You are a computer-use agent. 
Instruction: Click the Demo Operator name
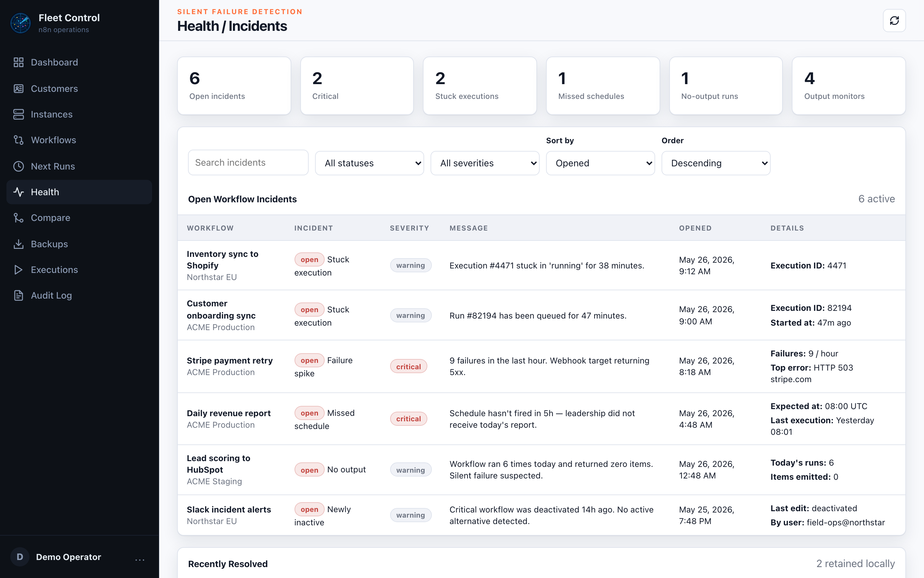click(x=68, y=557)
